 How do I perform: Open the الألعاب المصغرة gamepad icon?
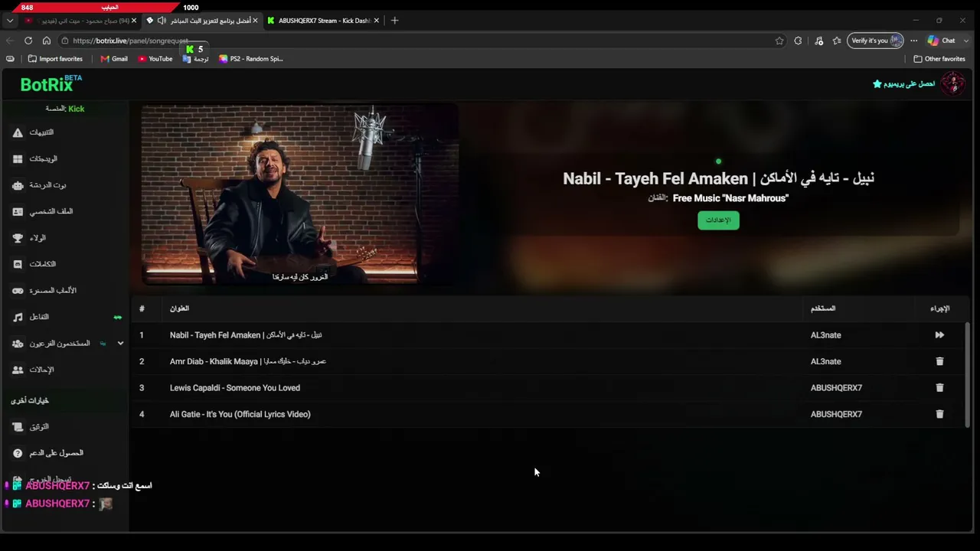[18, 291]
